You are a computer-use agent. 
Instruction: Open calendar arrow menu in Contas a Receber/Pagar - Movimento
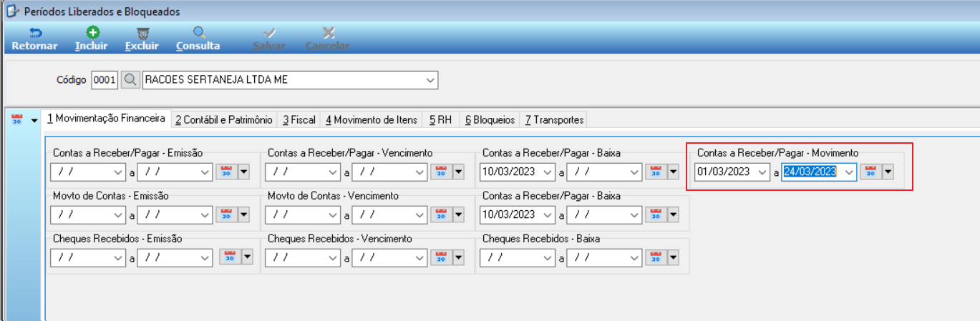pyautogui.click(x=888, y=172)
